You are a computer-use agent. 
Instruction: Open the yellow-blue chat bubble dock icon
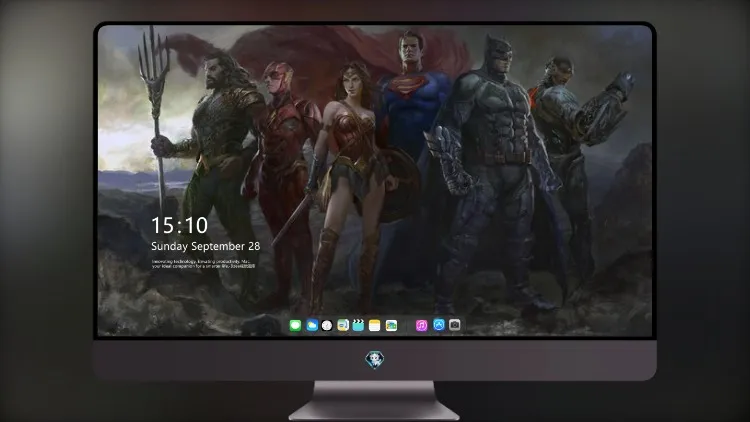pos(343,326)
